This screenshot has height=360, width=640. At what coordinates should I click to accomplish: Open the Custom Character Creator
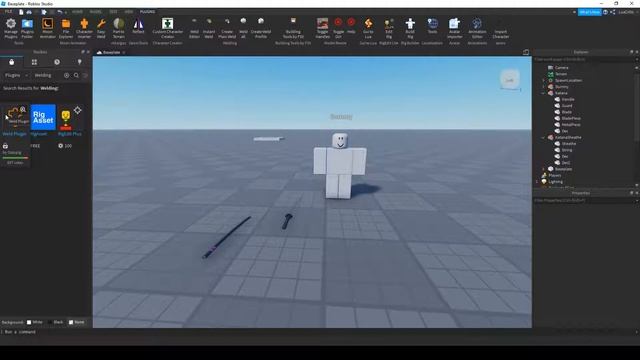pos(167,28)
